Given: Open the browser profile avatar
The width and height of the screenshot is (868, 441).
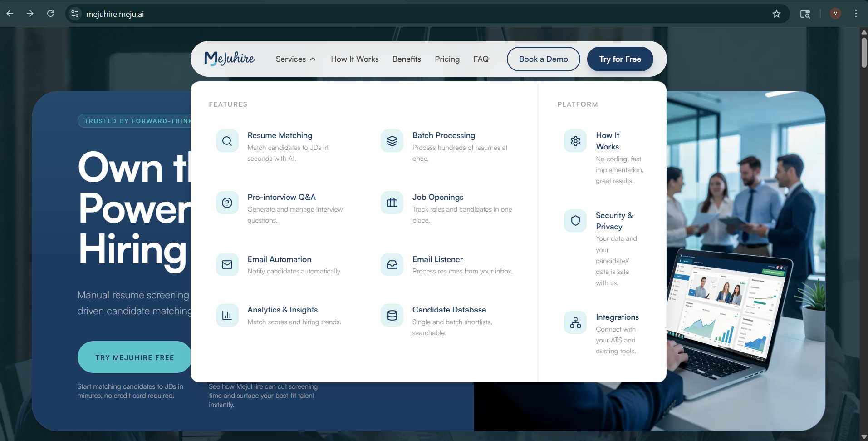Looking at the screenshot, I should [x=835, y=14].
